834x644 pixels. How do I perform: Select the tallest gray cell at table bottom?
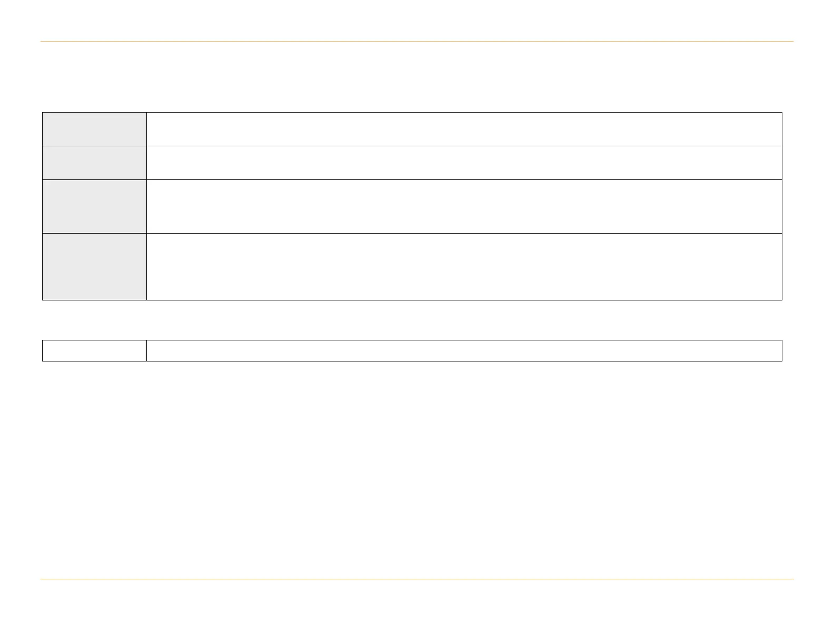pyautogui.click(x=94, y=267)
